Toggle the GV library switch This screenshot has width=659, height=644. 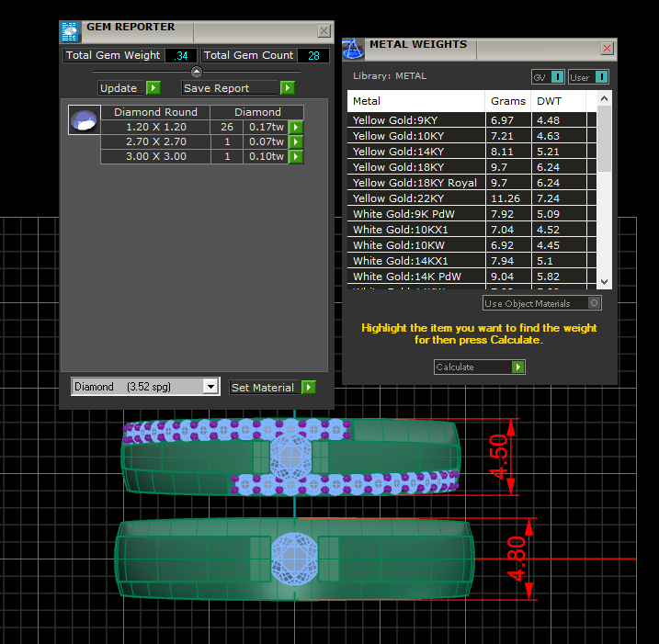pyautogui.click(x=557, y=77)
